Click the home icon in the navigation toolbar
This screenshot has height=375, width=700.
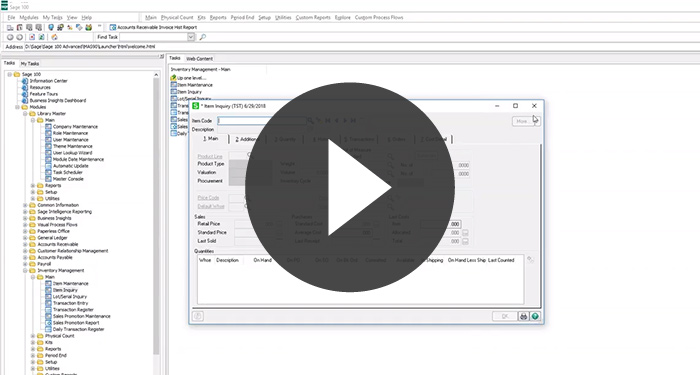(x=54, y=37)
